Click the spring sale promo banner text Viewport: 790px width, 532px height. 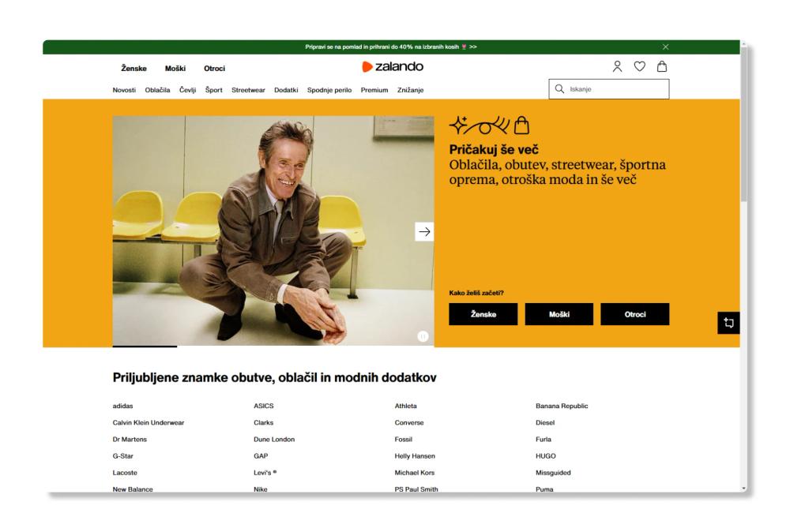click(x=390, y=47)
